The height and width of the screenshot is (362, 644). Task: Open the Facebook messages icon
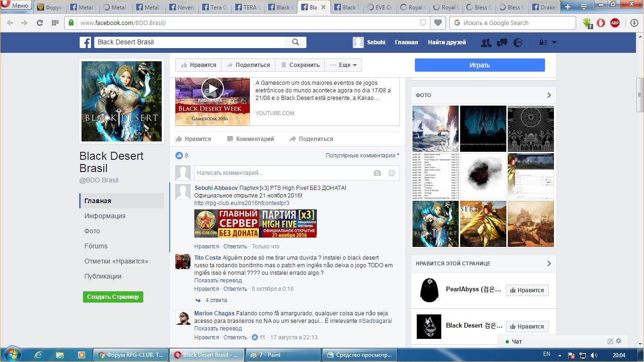502,42
